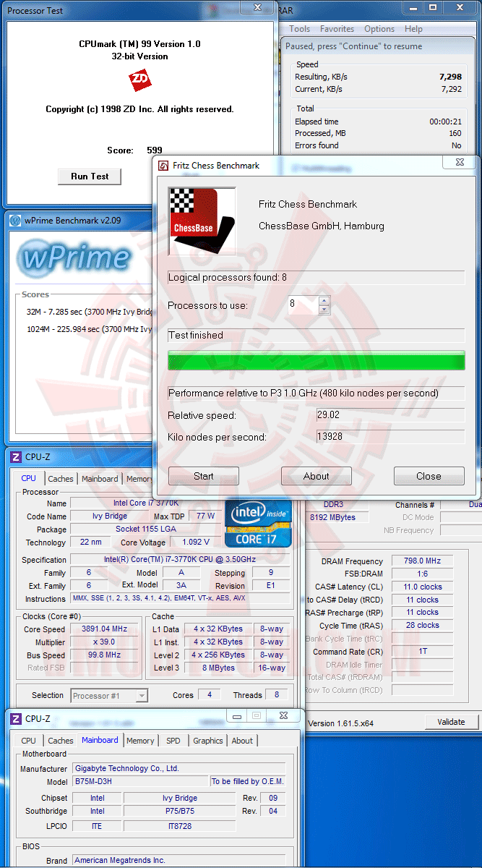The width and height of the screenshot is (482, 868).
Task: Click the red ZD logo in Processor Test
Action: pyautogui.click(x=140, y=80)
